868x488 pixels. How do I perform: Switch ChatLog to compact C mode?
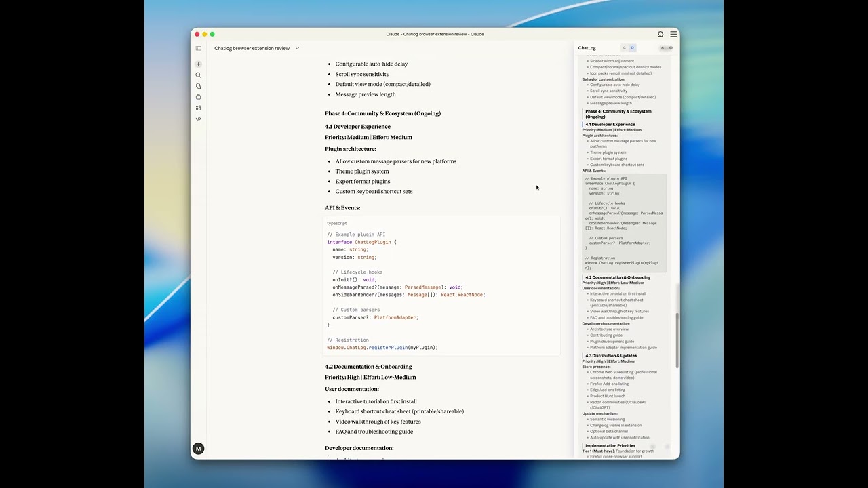point(625,48)
